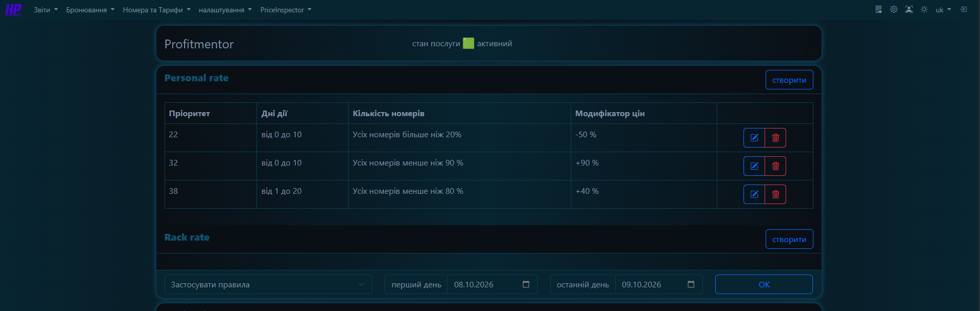Image resolution: width=980 pixels, height=311 pixels.
Task: Select the 'Усіх номерів більше ніж 20%' cell
Action: click(460, 138)
